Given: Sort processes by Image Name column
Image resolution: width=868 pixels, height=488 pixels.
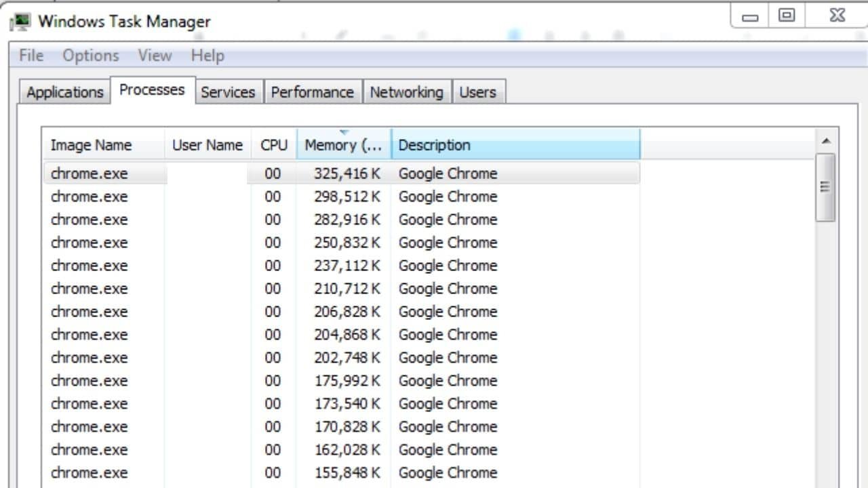Looking at the screenshot, I should point(91,144).
